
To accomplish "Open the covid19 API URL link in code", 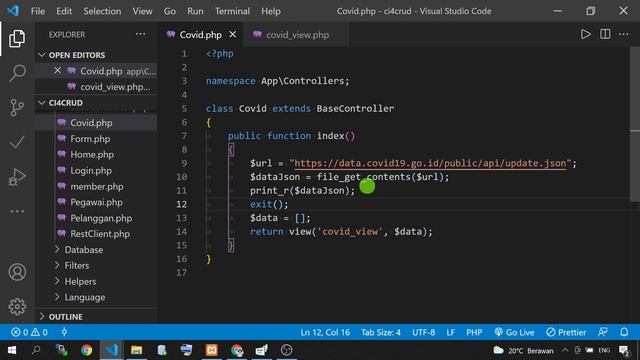I will click(430, 163).
